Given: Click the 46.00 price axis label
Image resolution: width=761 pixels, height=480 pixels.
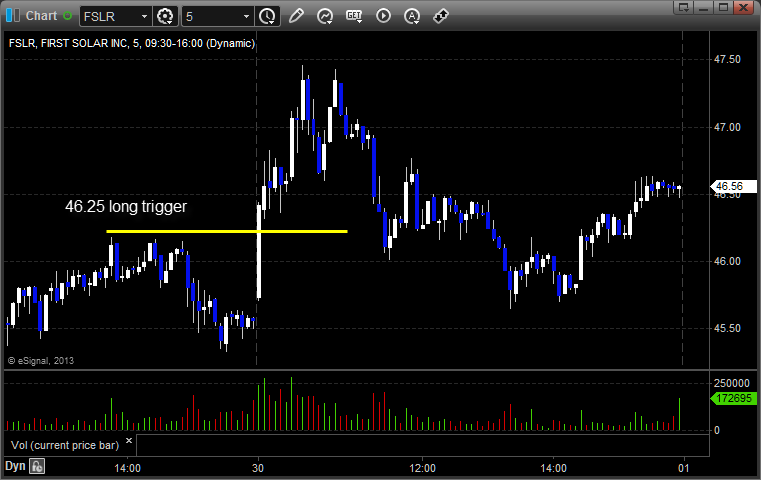Looking at the screenshot, I should click(x=727, y=261).
